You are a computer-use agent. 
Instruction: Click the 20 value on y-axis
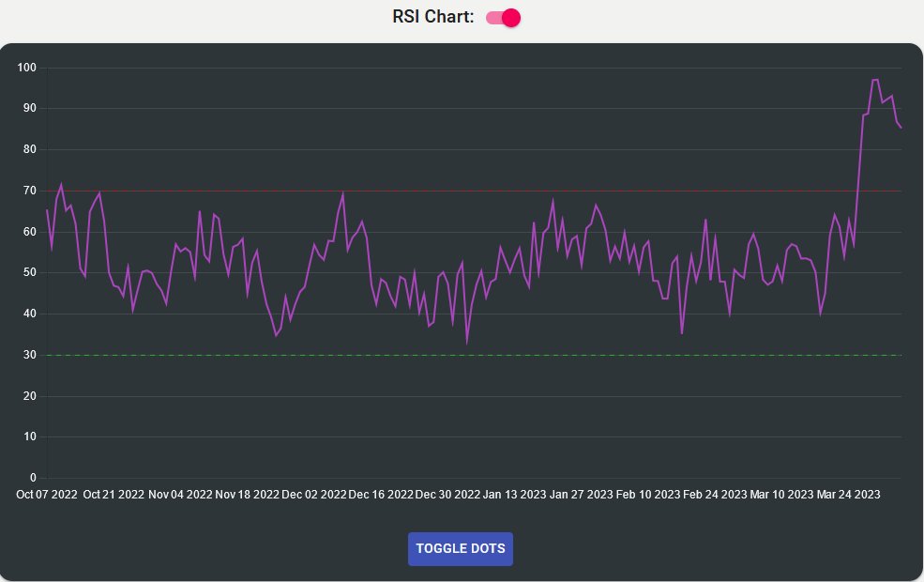[x=29, y=396]
